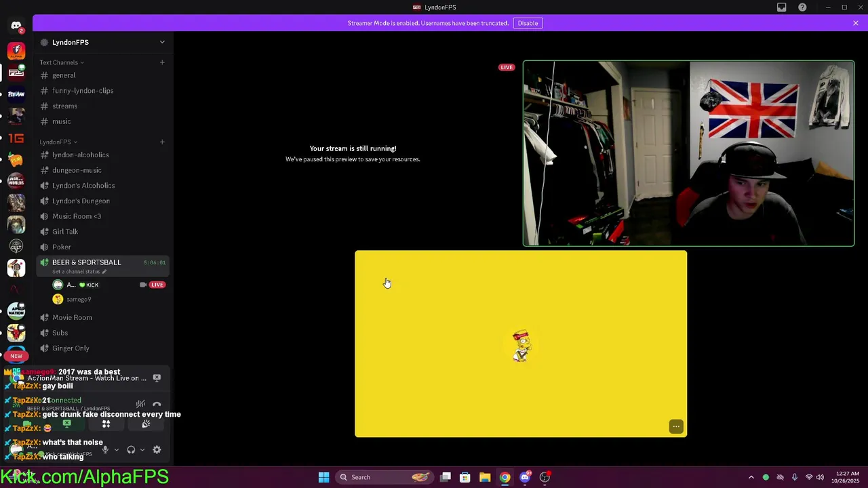Create channel in LyndonFPS category

162,142
